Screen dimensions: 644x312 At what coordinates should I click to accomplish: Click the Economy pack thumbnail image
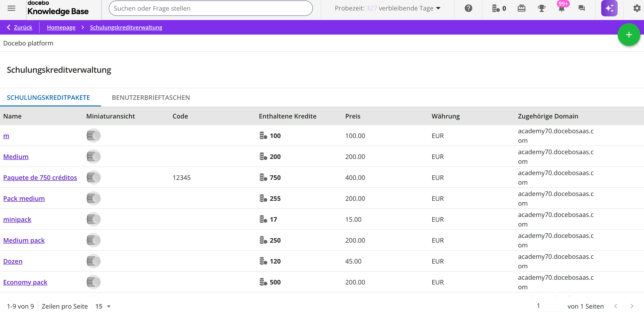(94, 282)
